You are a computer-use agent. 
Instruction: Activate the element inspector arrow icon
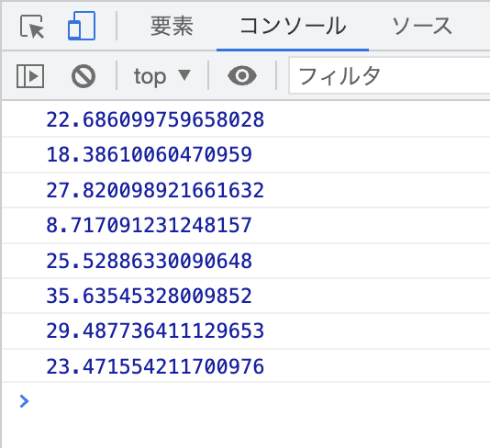(32, 27)
